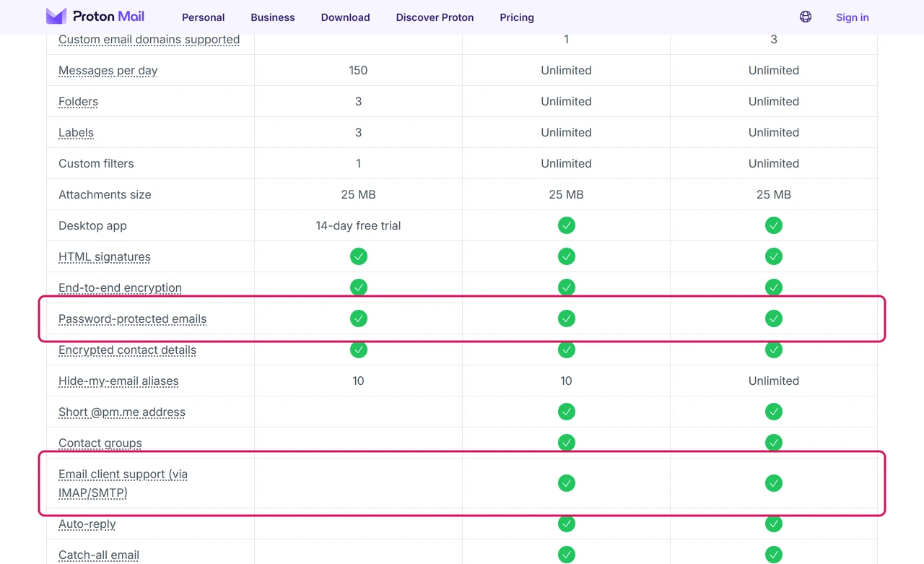924x564 pixels.
Task: Click the last-column checkmark for HTML signatures
Action: tap(774, 256)
